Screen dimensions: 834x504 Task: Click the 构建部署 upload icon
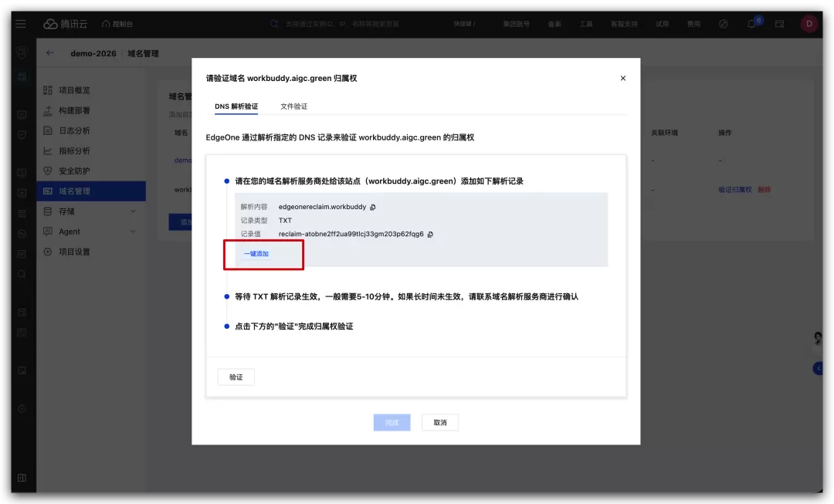pyautogui.click(x=48, y=110)
